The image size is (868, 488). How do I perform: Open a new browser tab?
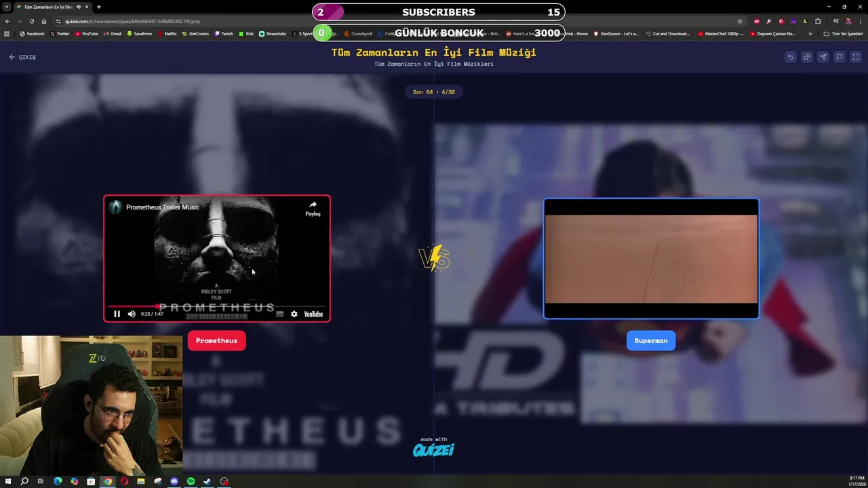[x=99, y=7]
